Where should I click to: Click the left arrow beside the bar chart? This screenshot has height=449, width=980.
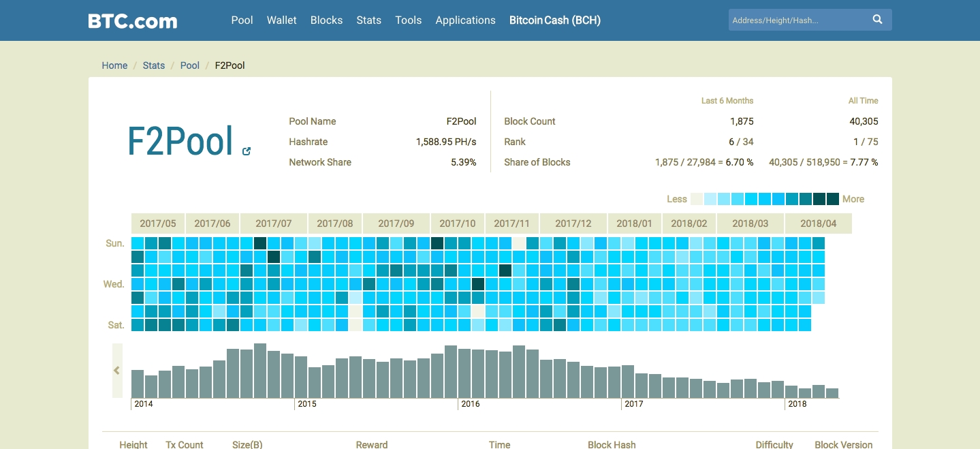coord(117,371)
